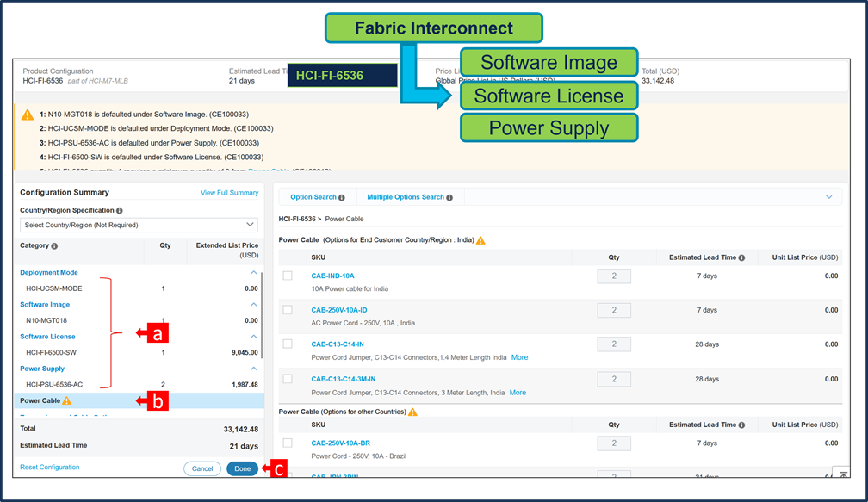Click the orange alert triangle in the message banner
This screenshot has width=868, height=502.
[x=28, y=115]
